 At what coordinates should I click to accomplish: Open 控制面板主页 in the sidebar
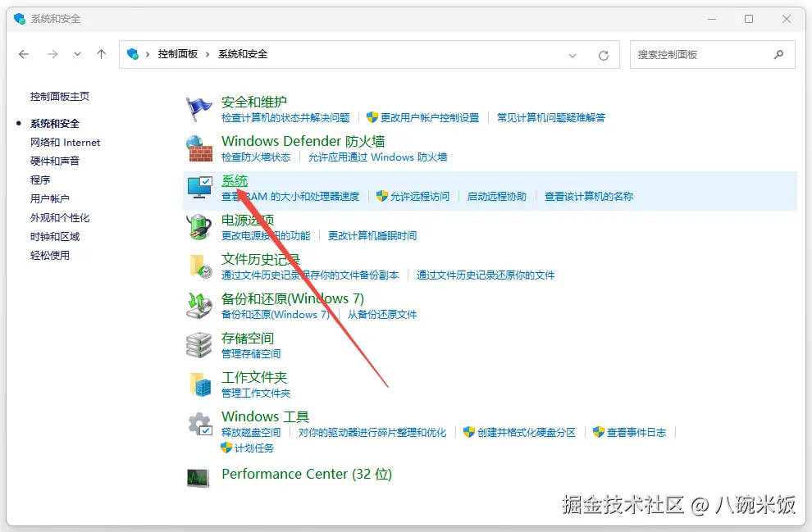click(x=60, y=96)
